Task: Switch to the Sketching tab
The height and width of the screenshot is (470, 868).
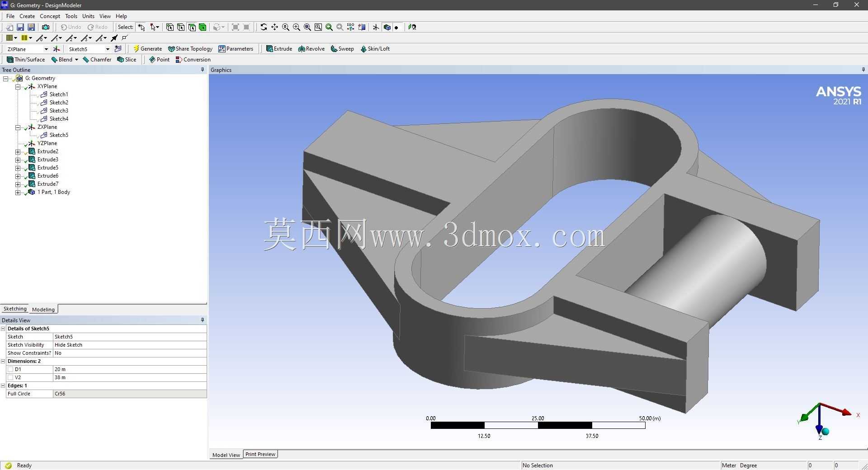Action: (15, 309)
